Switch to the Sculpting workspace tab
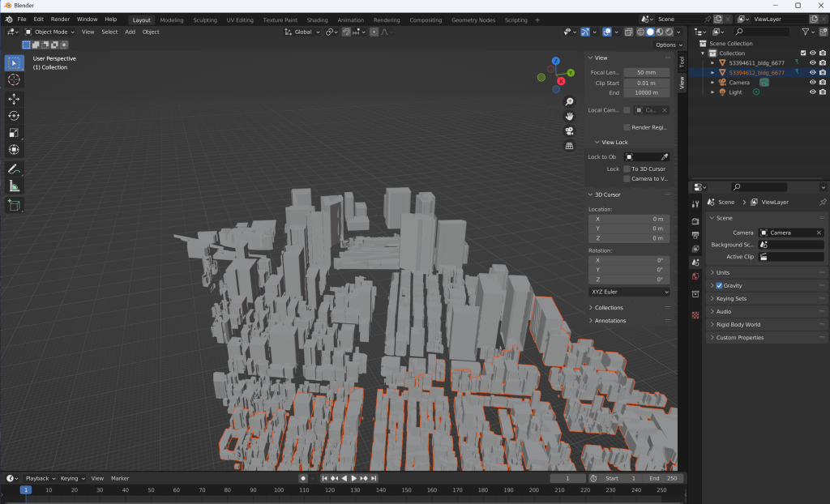This screenshot has height=504, width=830. [x=205, y=19]
